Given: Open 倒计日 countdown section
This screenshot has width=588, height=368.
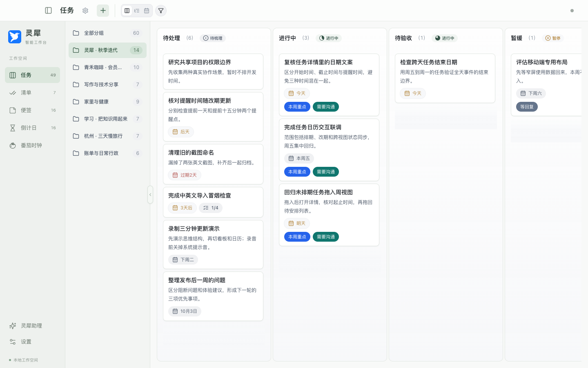Looking at the screenshot, I should coord(32,128).
